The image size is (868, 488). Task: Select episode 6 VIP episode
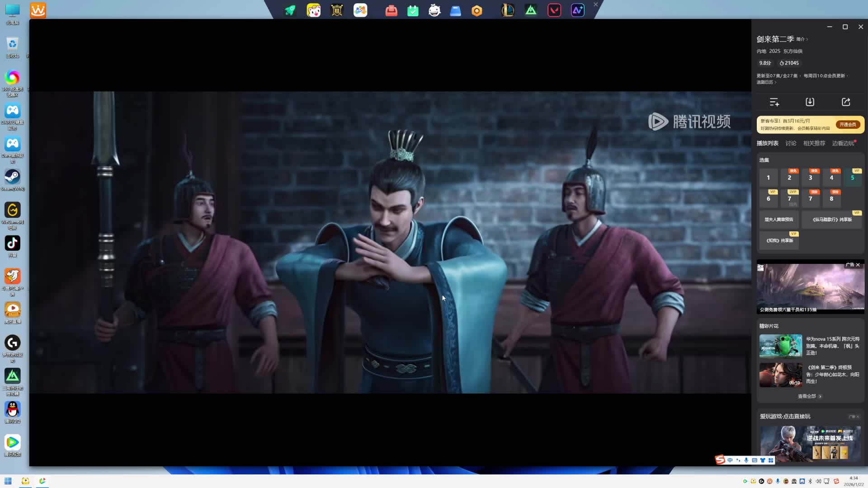pyautogui.click(x=768, y=198)
